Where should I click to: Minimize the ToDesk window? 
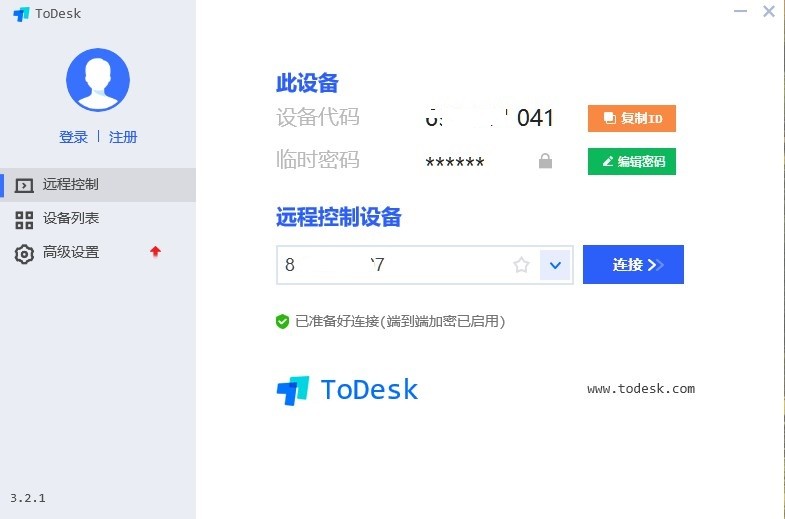(740, 11)
